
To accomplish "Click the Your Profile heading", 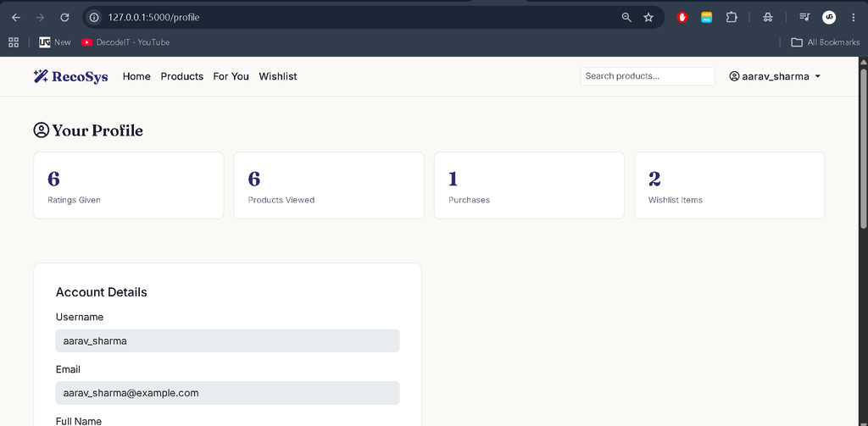I will [88, 130].
